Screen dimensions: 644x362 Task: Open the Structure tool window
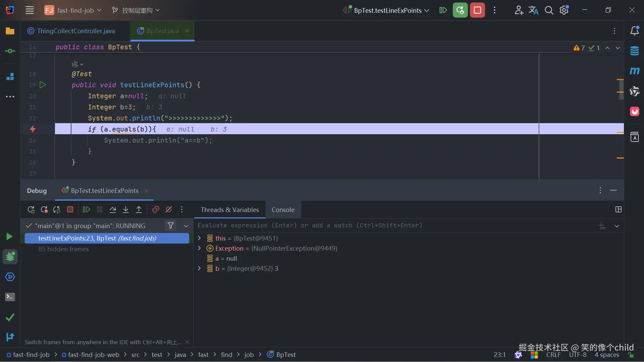point(10,76)
